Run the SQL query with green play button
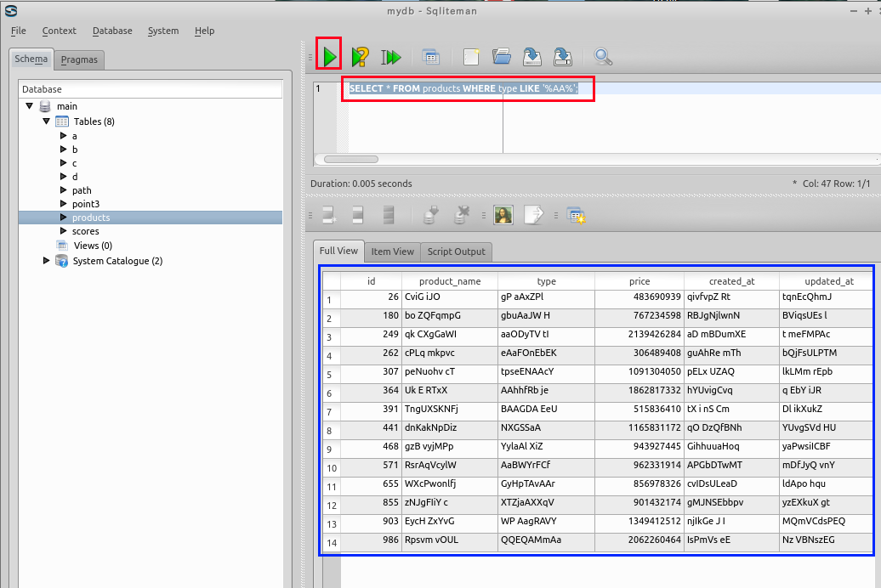 coord(329,56)
